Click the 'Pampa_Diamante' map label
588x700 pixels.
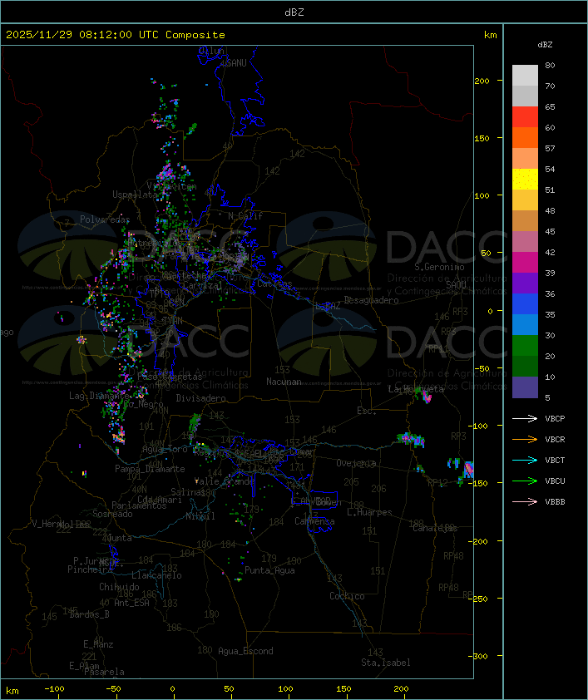pos(150,469)
